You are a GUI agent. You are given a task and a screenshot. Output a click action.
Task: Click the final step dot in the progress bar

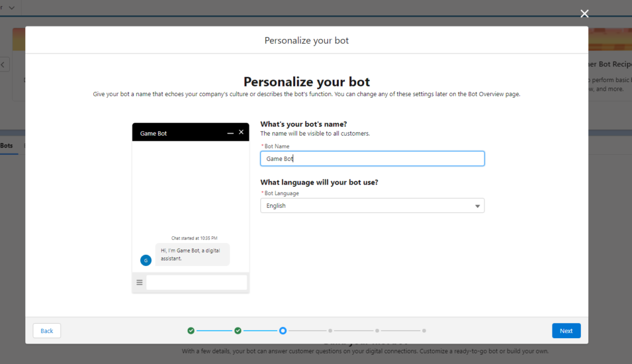click(x=424, y=331)
